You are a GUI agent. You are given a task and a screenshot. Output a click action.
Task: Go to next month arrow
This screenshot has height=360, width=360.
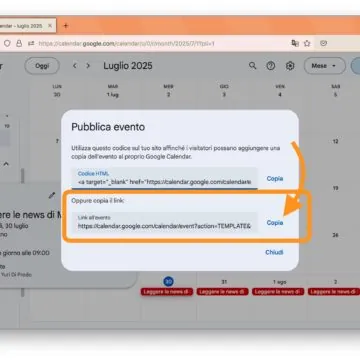(x=88, y=66)
